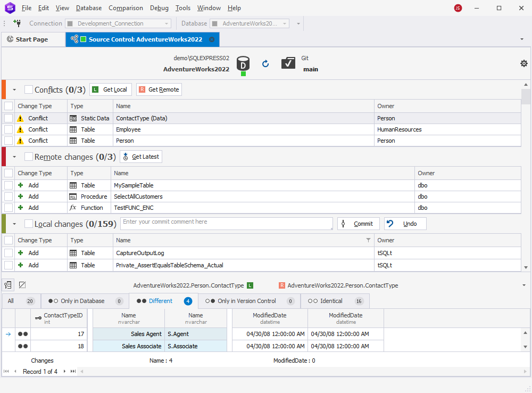Open the toolbar overflow dropdown arrow
This screenshot has width=532, height=393.
[298, 23]
